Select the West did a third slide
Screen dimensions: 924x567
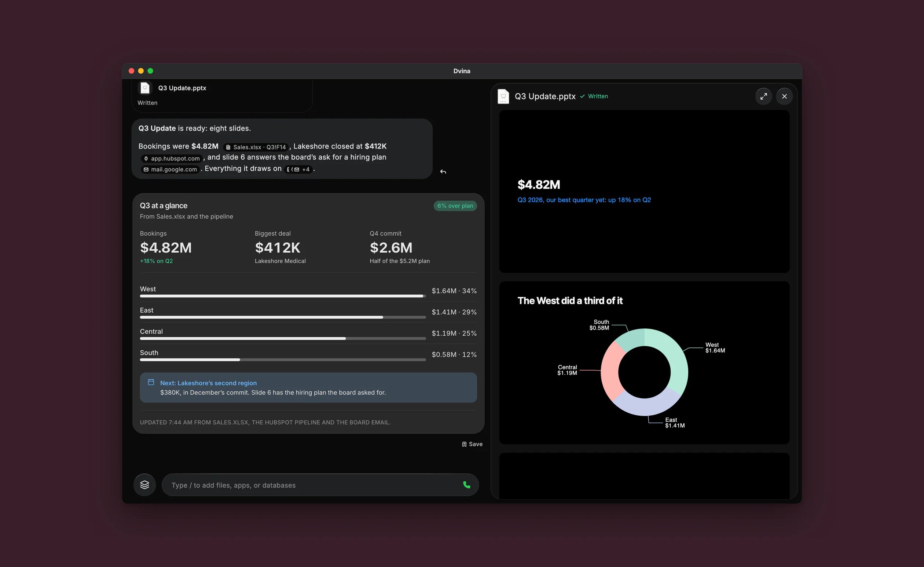[x=644, y=362]
